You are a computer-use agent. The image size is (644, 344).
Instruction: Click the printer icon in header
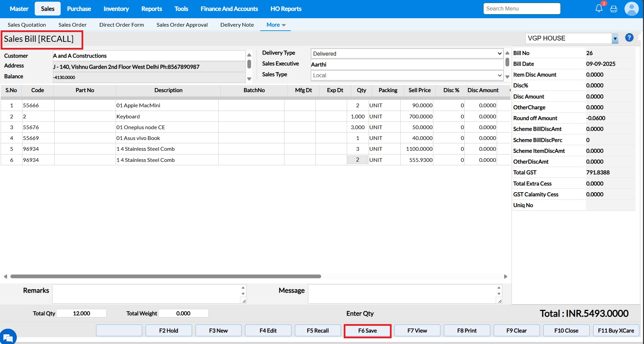614,9
